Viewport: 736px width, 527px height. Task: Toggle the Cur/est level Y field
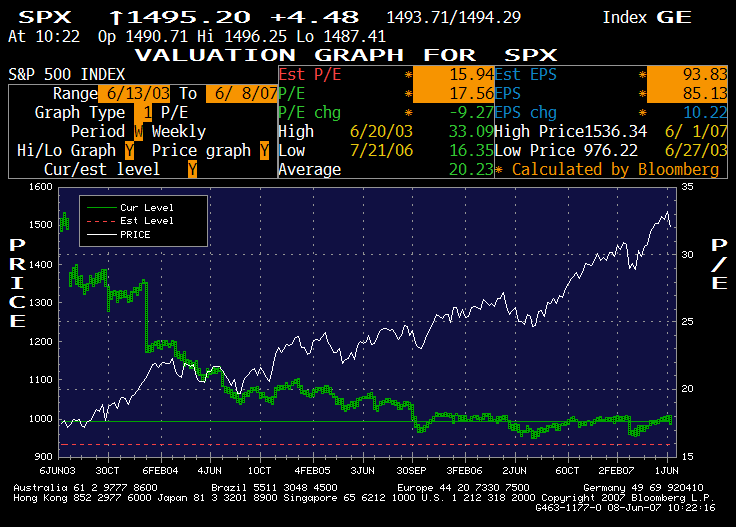coord(192,169)
